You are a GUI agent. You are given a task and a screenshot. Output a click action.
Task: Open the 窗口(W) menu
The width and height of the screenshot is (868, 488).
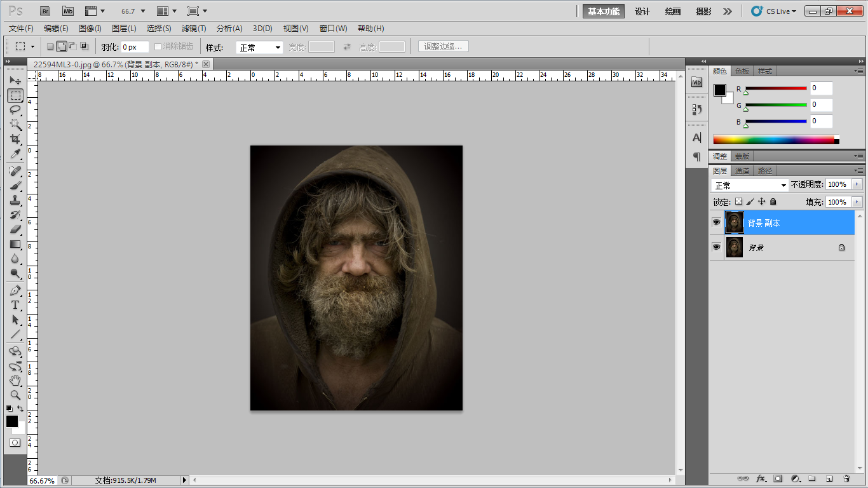point(334,29)
